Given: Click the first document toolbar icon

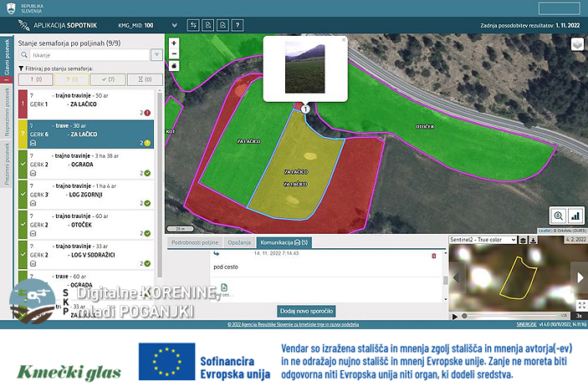Looking at the screenshot, I should 208,25.
